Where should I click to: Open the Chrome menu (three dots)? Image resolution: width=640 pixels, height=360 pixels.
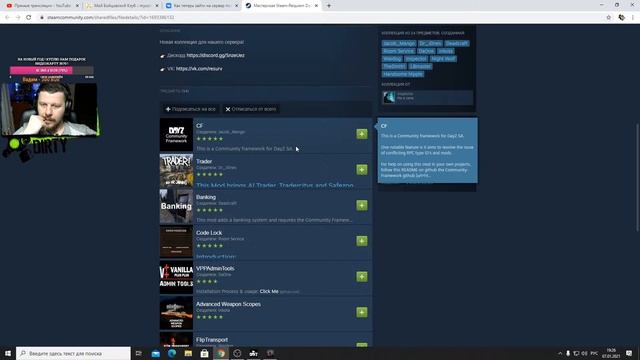[633, 17]
